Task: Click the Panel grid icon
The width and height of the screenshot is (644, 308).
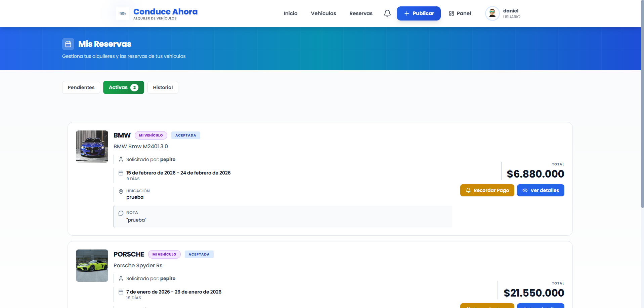Action: click(451, 13)
